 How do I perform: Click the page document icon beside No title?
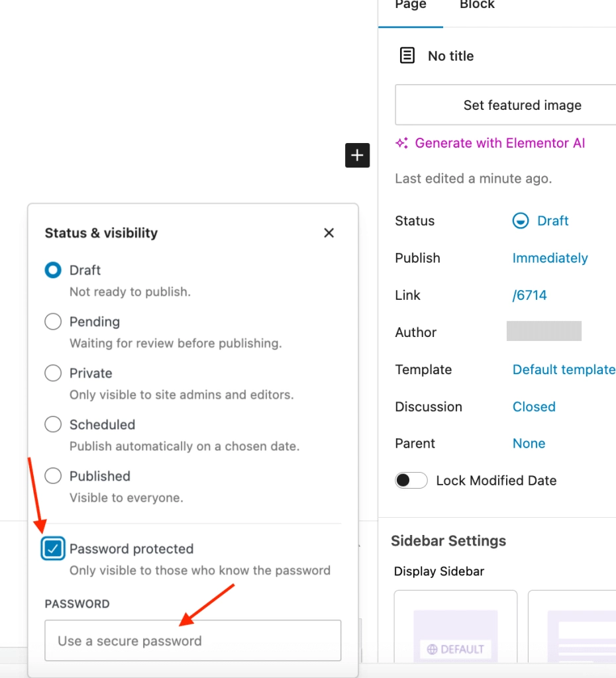(407, 56)
